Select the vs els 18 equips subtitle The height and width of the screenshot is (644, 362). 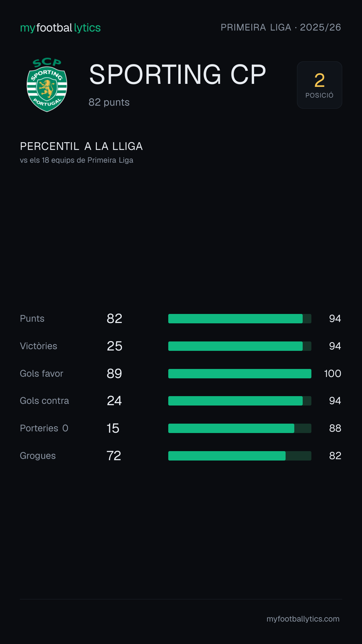(77, 160)
